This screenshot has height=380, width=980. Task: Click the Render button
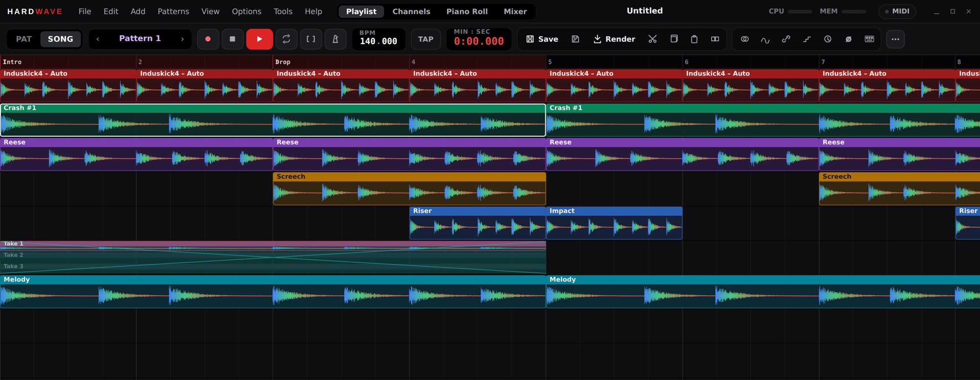(614, 39)
